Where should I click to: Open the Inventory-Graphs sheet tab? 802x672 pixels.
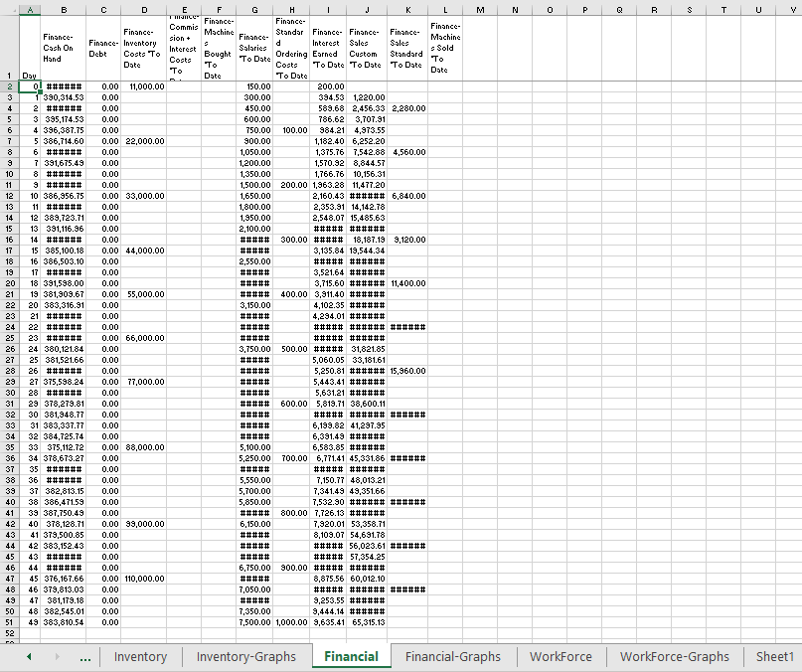tap(246, 657)
